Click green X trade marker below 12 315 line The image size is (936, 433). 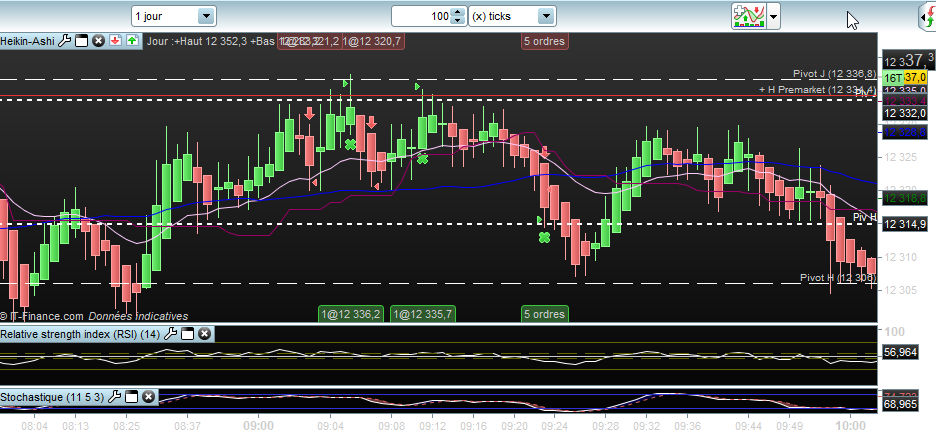pos(544,238)
